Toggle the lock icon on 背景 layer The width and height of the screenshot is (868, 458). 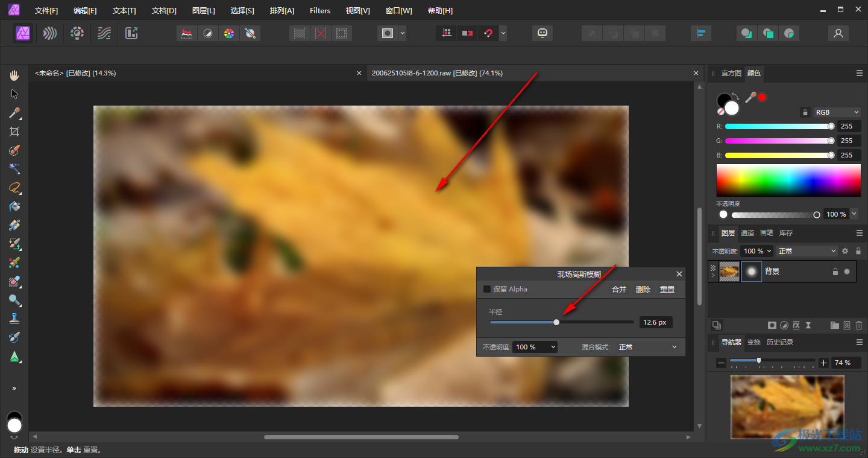tap(835, 272)
